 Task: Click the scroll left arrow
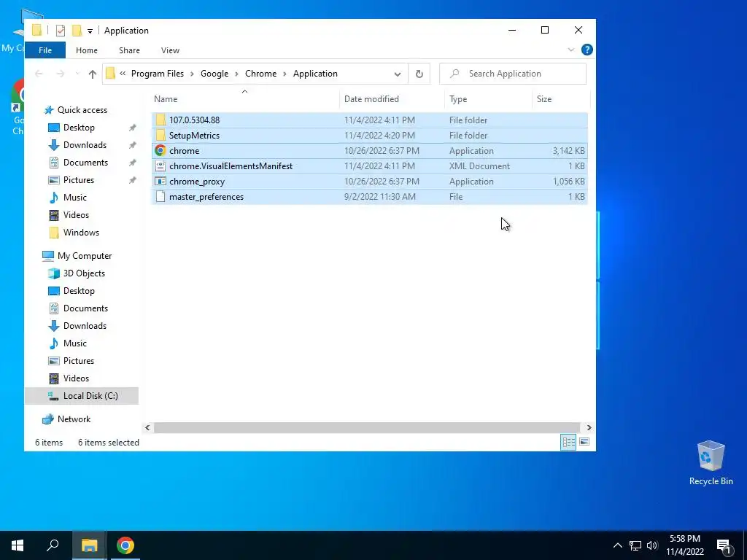tap(147, 427)
